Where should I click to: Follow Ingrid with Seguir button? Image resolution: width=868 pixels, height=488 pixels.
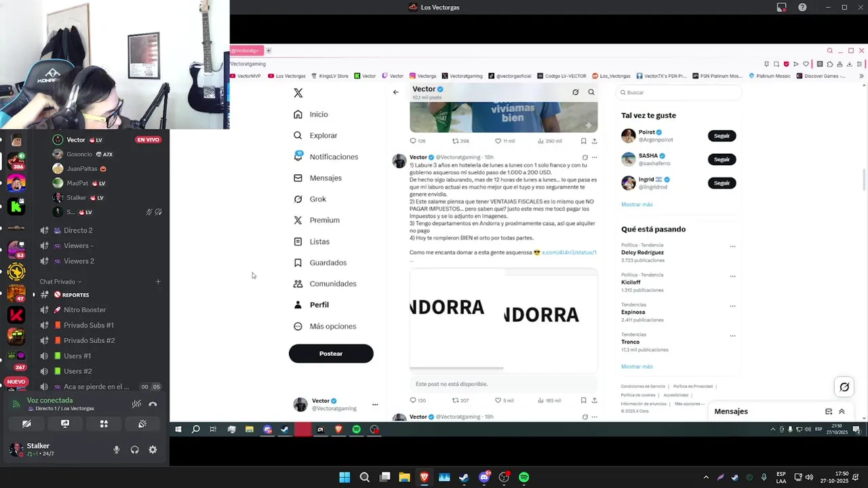722,183
